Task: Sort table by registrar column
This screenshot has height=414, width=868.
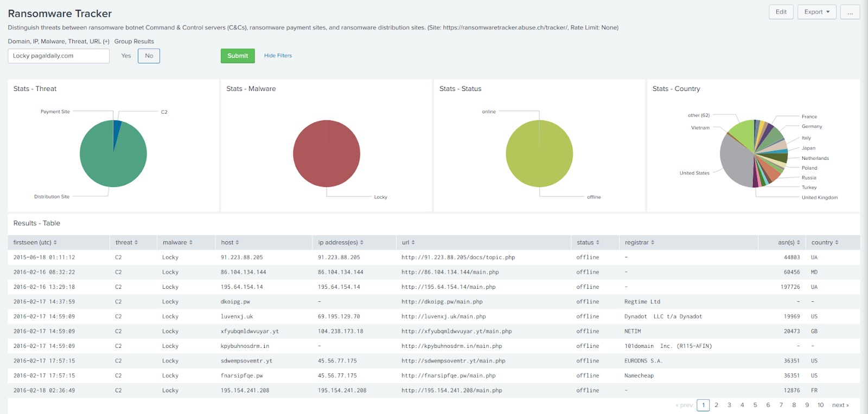Action: point(640,243)
